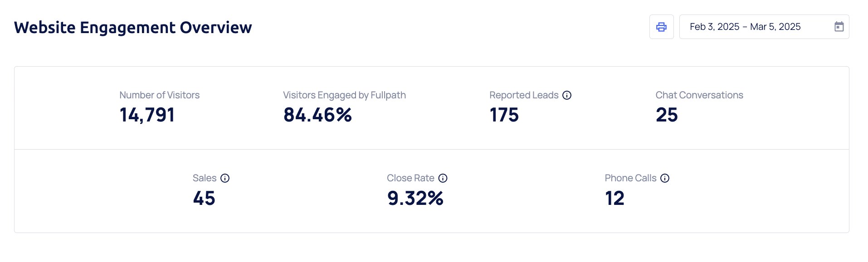
Task: Select the 175 reported leads number
Action: pyautogui.click(x=504, y=115)
